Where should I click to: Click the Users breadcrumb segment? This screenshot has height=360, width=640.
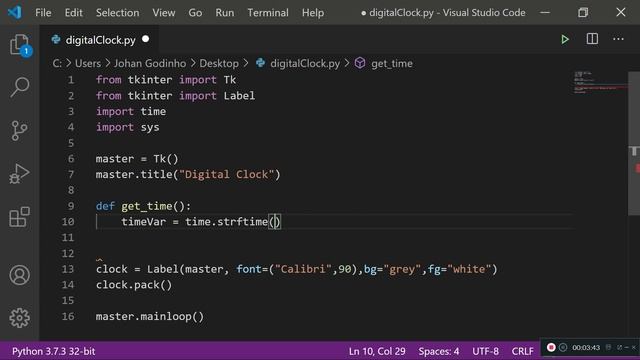(88, 63)
